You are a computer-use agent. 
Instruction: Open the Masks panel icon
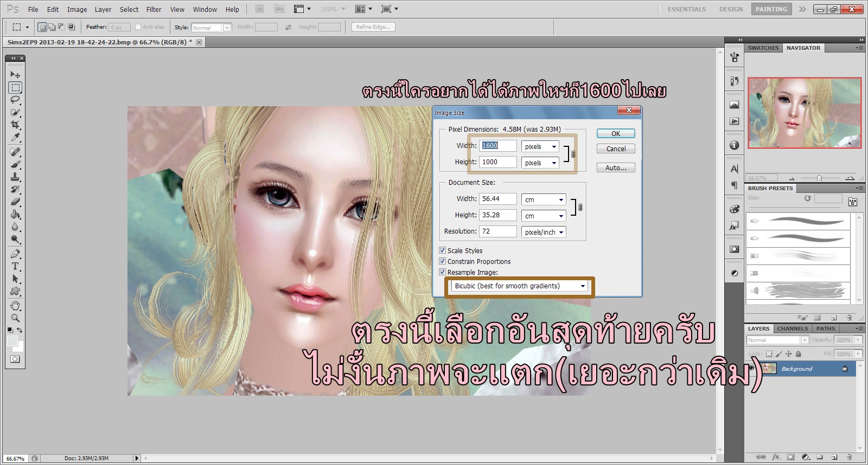point(734,249)
